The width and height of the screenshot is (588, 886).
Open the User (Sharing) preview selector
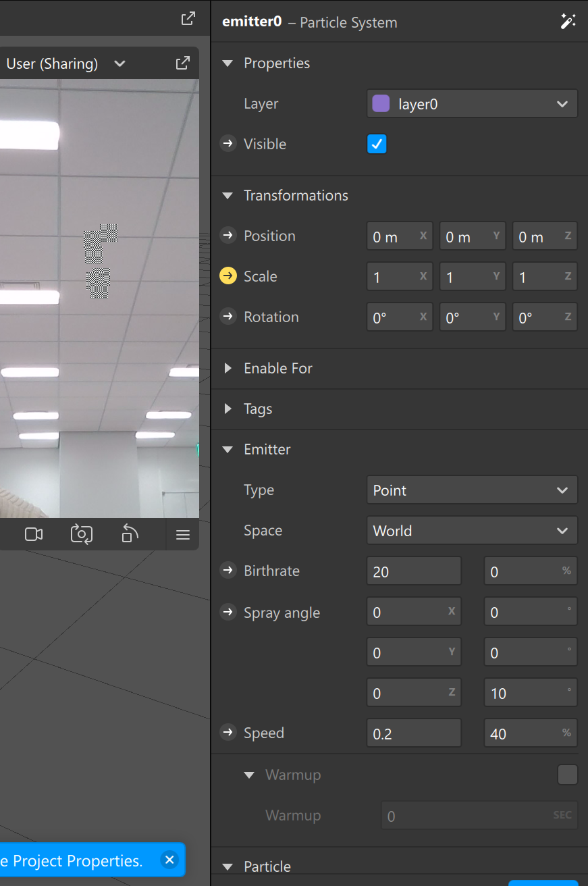click(65, 63)
